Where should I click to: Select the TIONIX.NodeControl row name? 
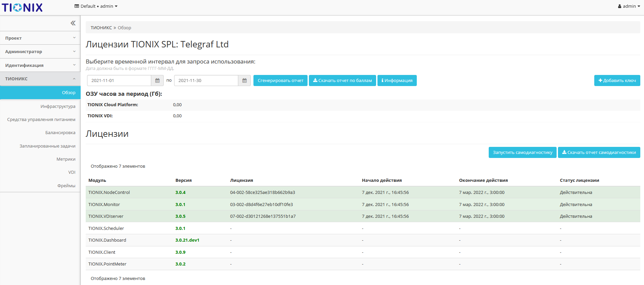109,192
